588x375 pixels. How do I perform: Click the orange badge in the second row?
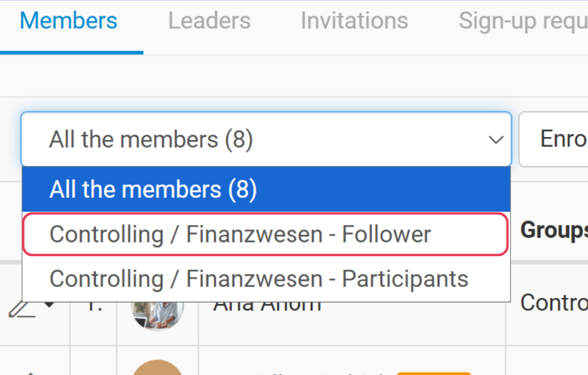click(434, 373)
